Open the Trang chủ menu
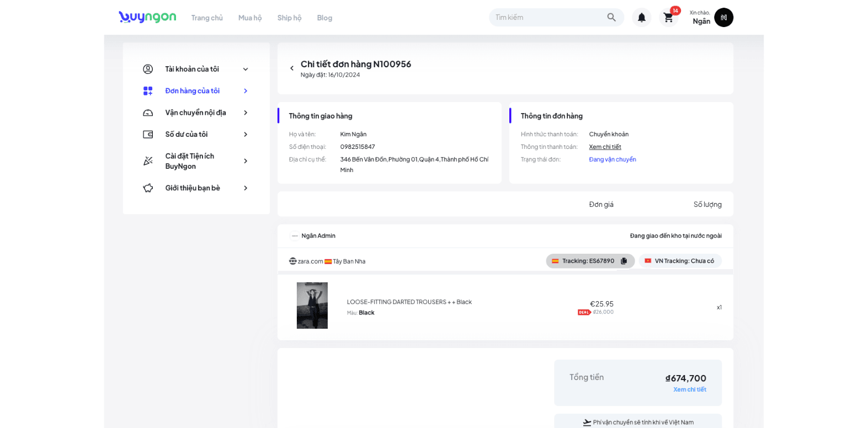The width and height of the screenshot is (868, 428). point(207,18)
